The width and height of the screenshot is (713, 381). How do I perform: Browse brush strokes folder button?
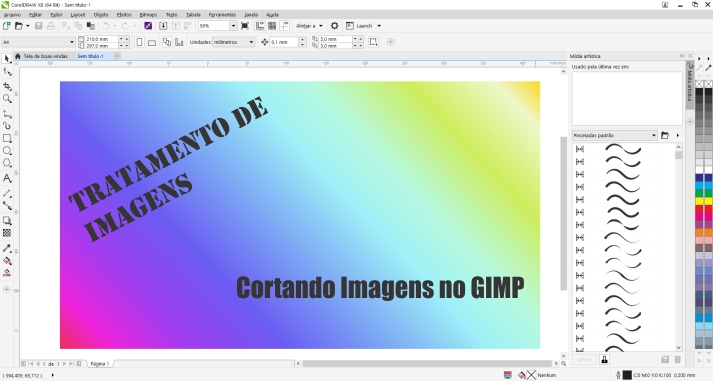click(665, 135)
